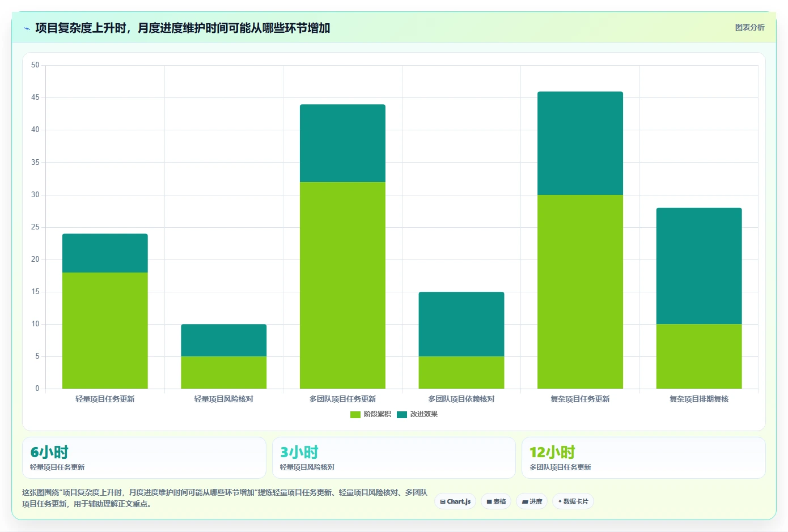The height and width of the screenshot is (532, 788).
Task: Click the green 阶段累积 bar for 轻量项目任务更新
Action: point(105,330)
